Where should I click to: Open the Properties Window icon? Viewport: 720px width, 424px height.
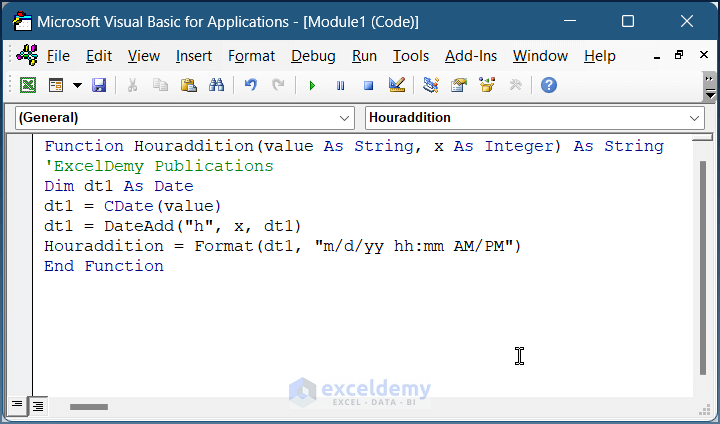tap(459, 86)
